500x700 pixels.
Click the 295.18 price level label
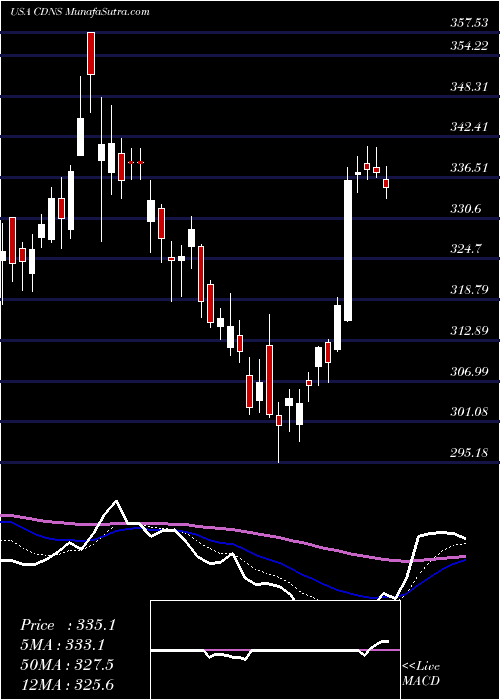468,453
